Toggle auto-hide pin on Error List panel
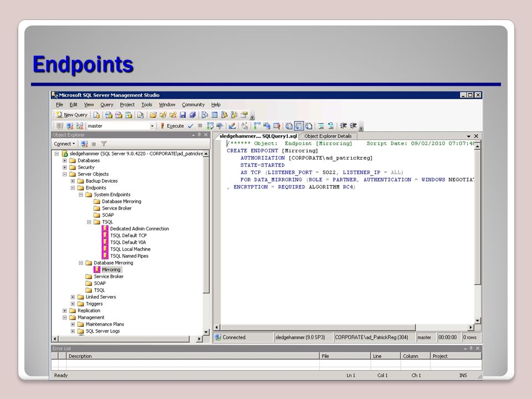Image resolution: width=532 pixels, height=399 pixels. [471, 349]
